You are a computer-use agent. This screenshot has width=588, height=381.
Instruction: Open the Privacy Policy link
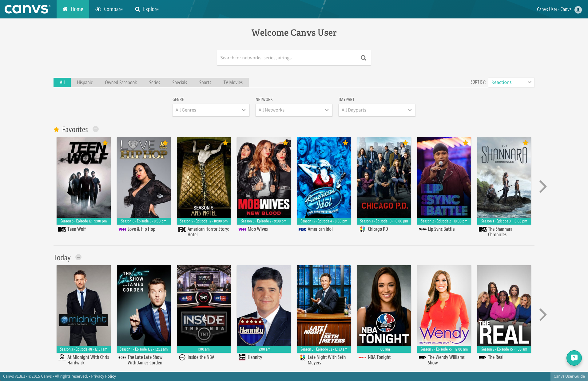click(x=103, y=376)
